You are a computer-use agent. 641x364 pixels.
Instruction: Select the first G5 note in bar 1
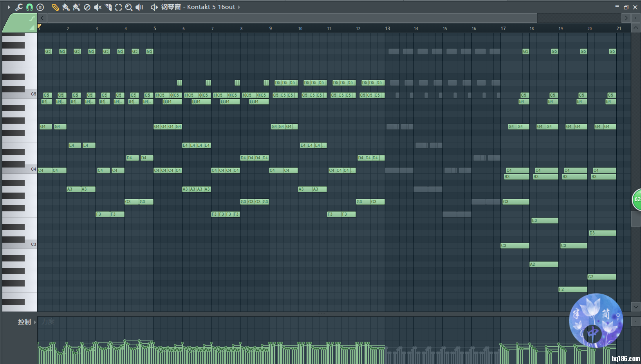pyautogui.click(x=48, y=51)
